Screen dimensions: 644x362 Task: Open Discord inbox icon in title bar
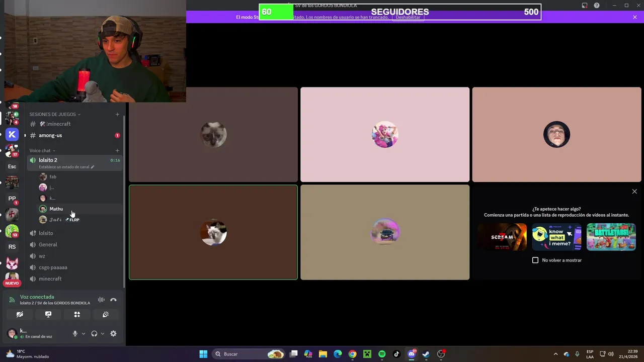[x=585, y=6]
